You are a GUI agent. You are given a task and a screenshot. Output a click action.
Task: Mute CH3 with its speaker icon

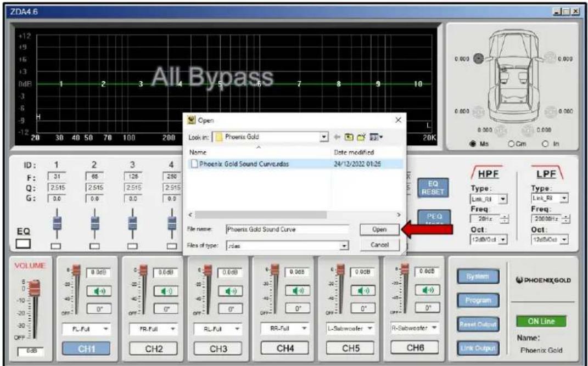coord(230,291)
